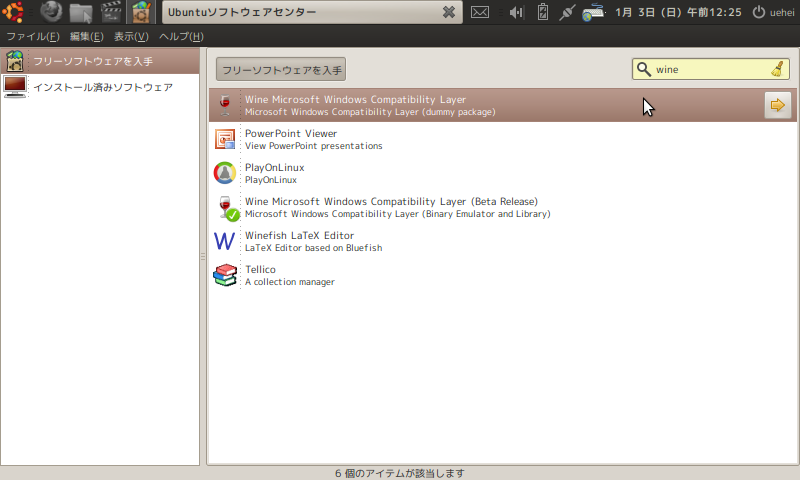The height and width of the screenshot is (480, 800).
Task: Click the pane divider handle between panels
Action: click(x=203, y=256)
